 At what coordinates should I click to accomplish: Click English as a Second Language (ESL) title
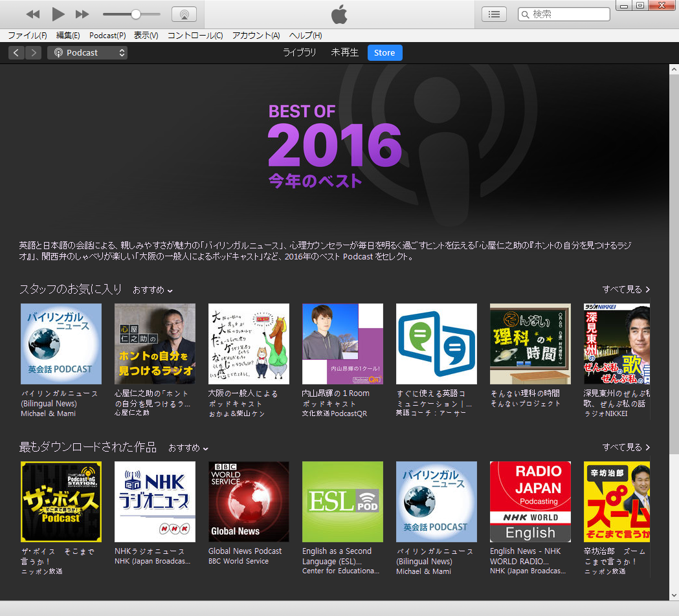[337, 556]
